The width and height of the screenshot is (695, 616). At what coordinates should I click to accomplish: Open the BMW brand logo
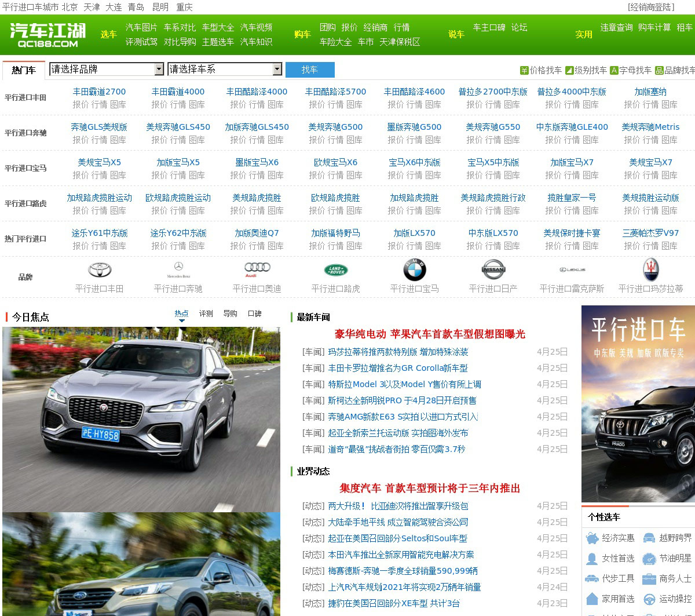(415, 270)
